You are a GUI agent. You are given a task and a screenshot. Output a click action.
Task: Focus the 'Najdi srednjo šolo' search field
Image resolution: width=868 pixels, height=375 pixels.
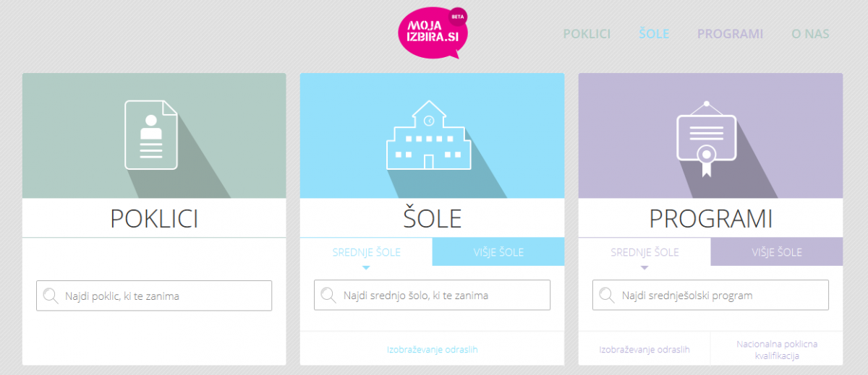coord(432,295)
